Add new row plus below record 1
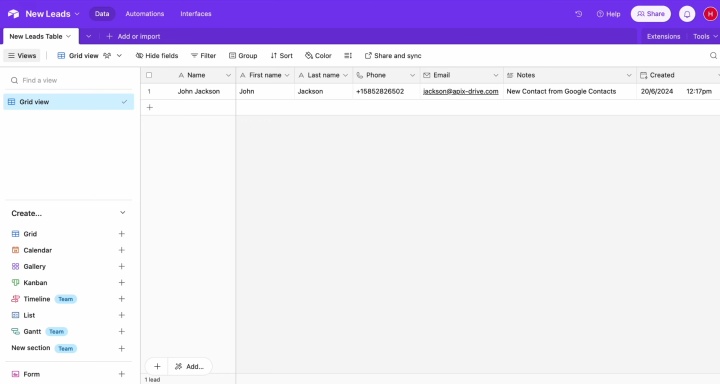Screen dimensions: 720x384 tap(149, 107)
